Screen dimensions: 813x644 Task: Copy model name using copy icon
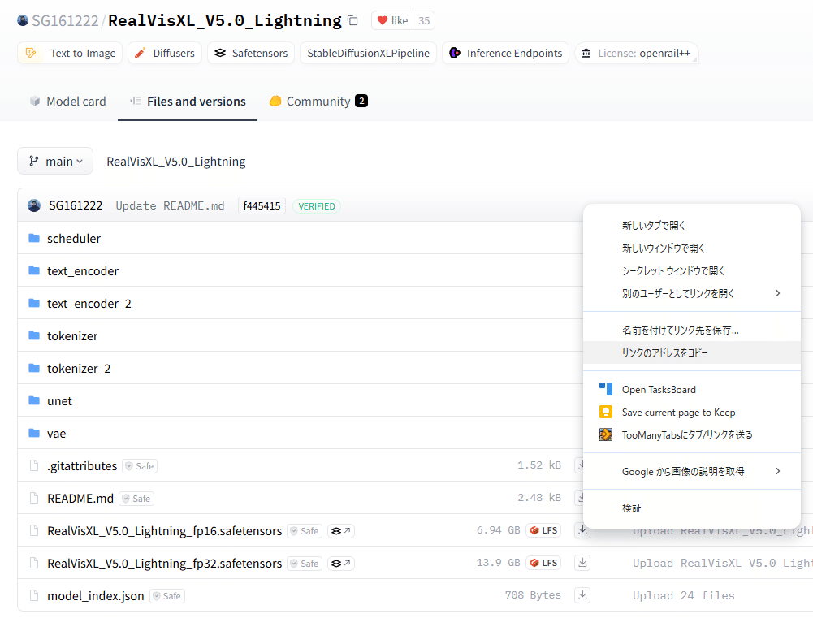(x=352, y=21)
